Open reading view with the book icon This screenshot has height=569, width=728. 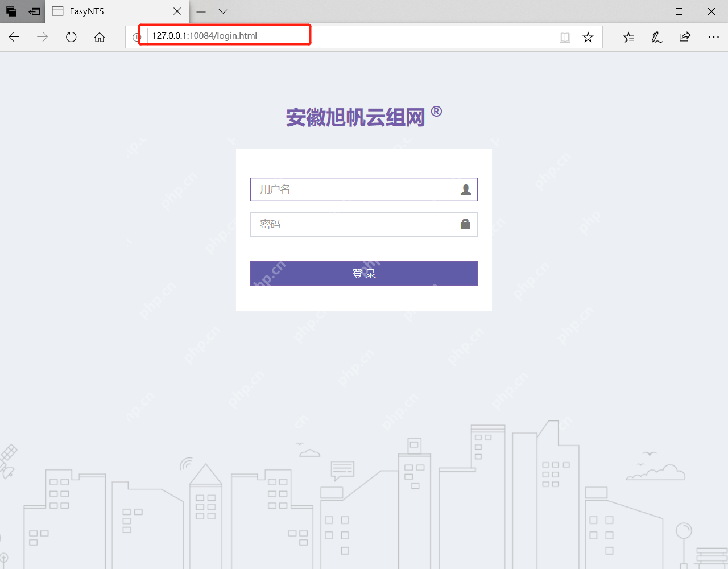(565, 36)
